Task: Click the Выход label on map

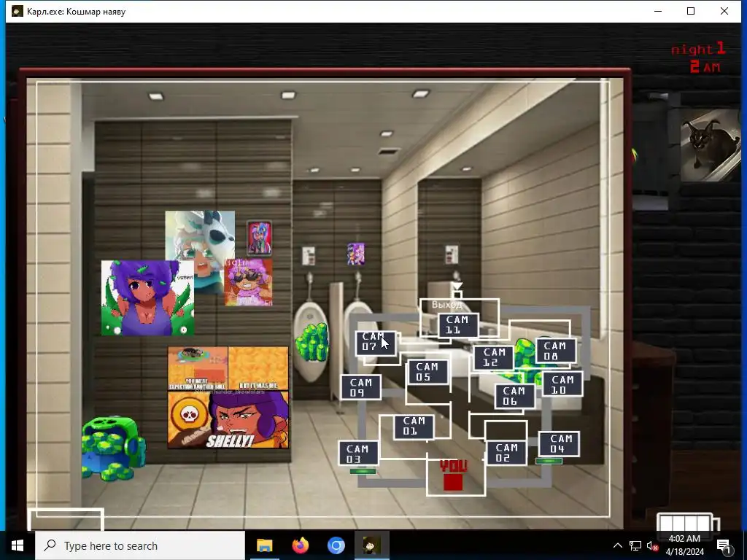Action: point(447,304)
